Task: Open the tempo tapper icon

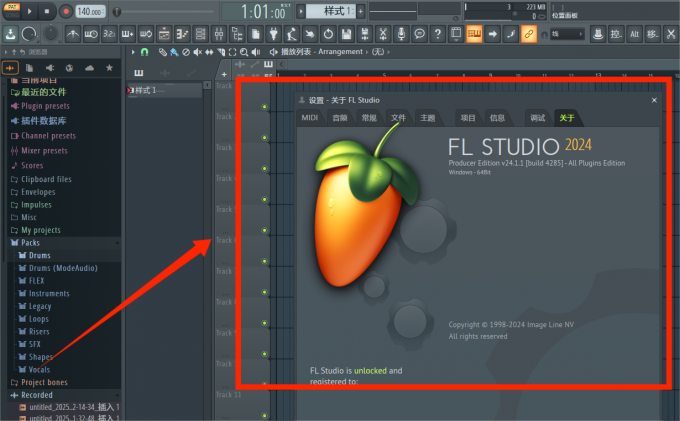Action: click(291, 34)
